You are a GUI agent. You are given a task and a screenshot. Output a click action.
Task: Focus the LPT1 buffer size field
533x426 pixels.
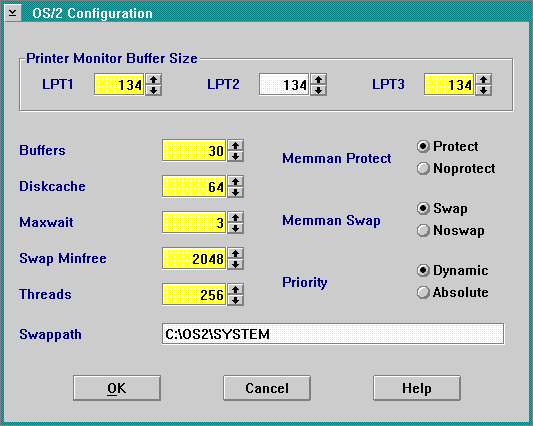119,84
